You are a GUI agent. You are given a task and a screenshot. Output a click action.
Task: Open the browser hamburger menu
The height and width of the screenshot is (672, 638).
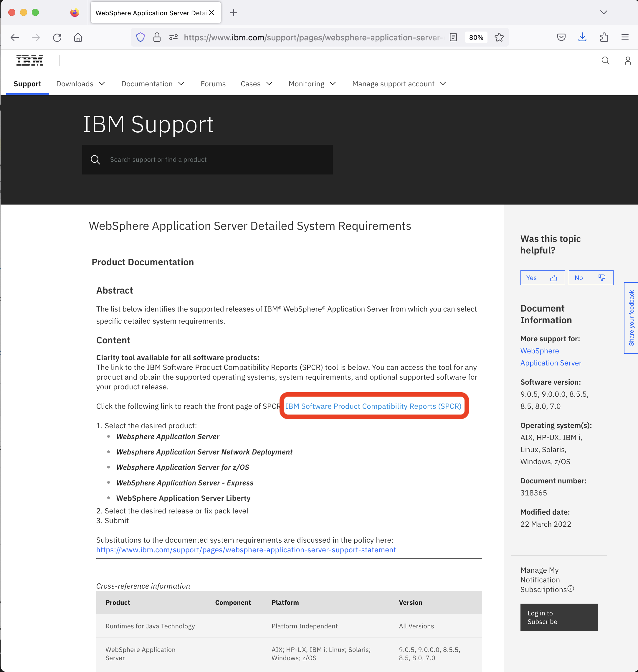[x=625, y=37]
